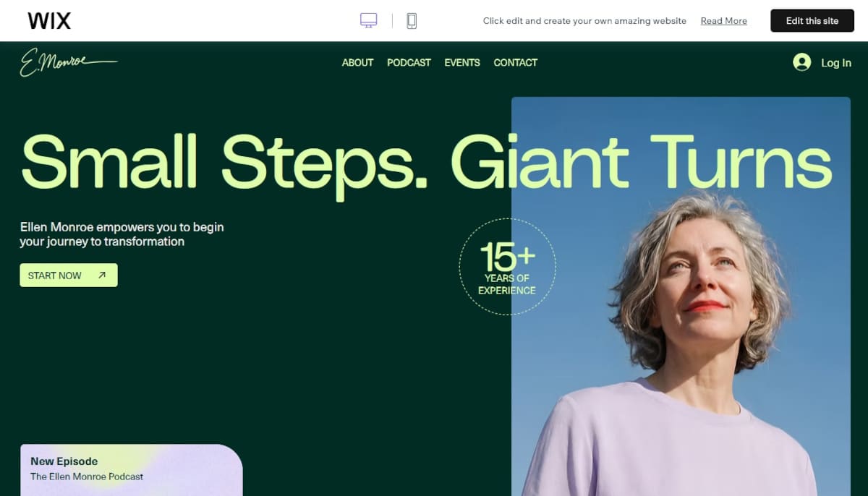Open the New Episode podcast card
This screenshot has width=868, height=496.
[x=132, y=470]
